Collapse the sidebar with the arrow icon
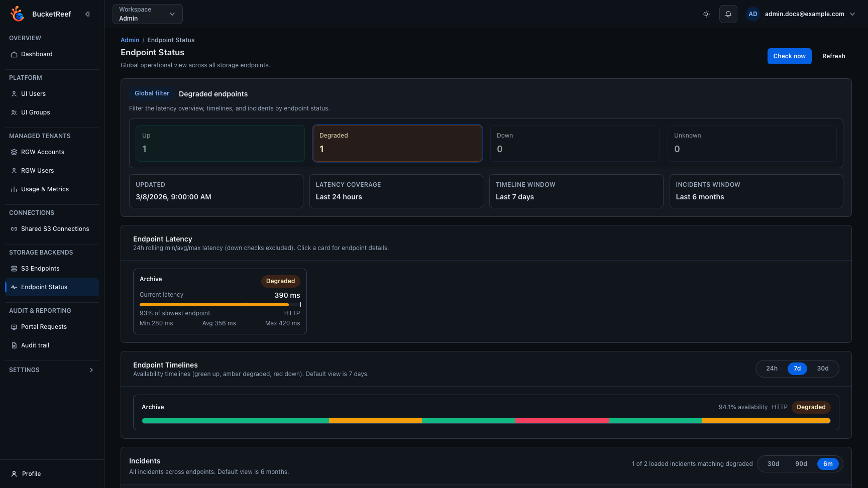The image size is (868, 488). pyautogui.click(x=87, y=14)
